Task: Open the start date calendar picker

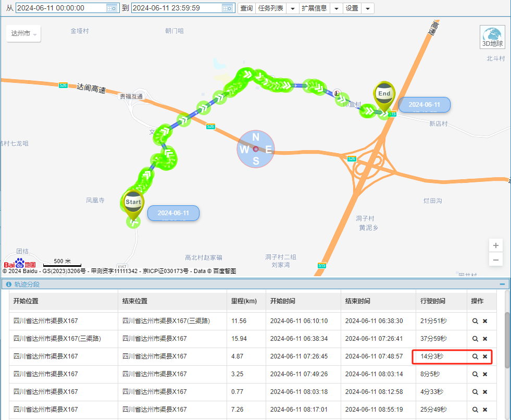Action: click(x=111, y=8)
